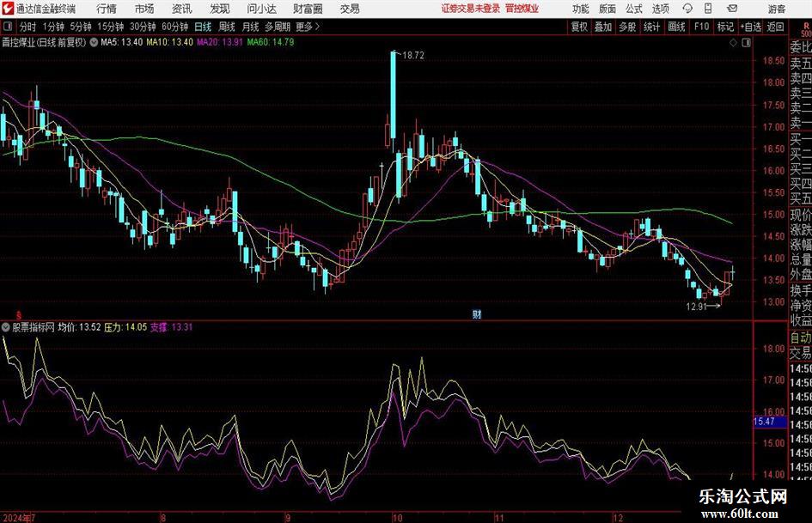Open the 版面 menu
The image size is (812, 523).
click(x=607, y=9)
